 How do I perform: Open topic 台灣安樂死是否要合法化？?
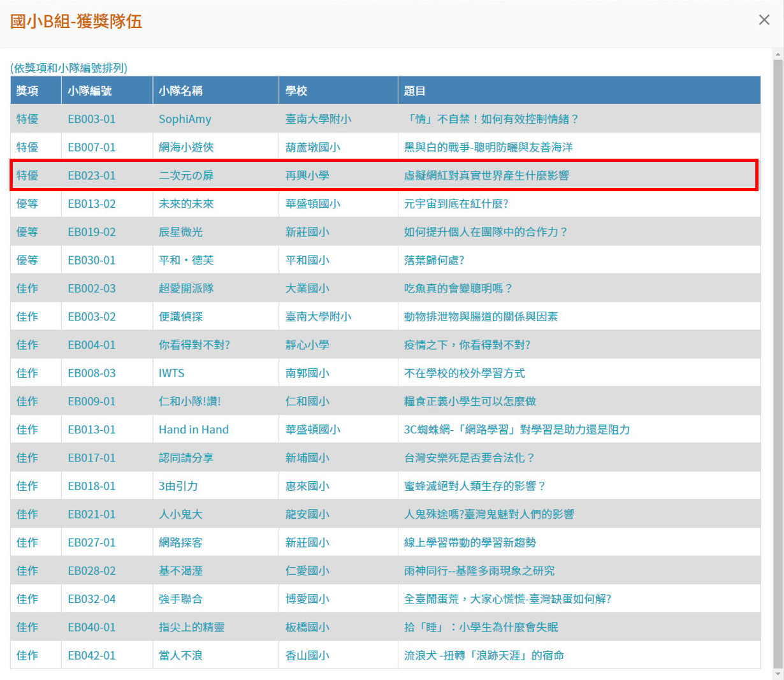[470, 458]
